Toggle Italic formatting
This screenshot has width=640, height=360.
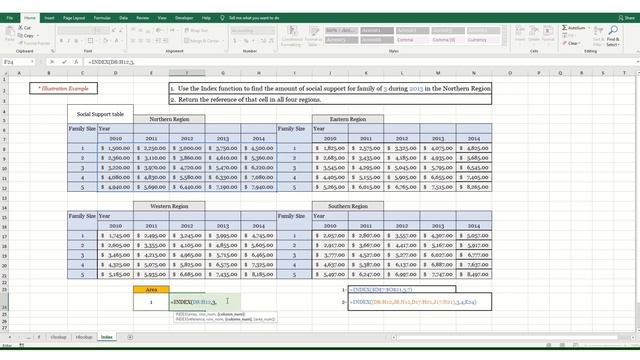(69, 41)
